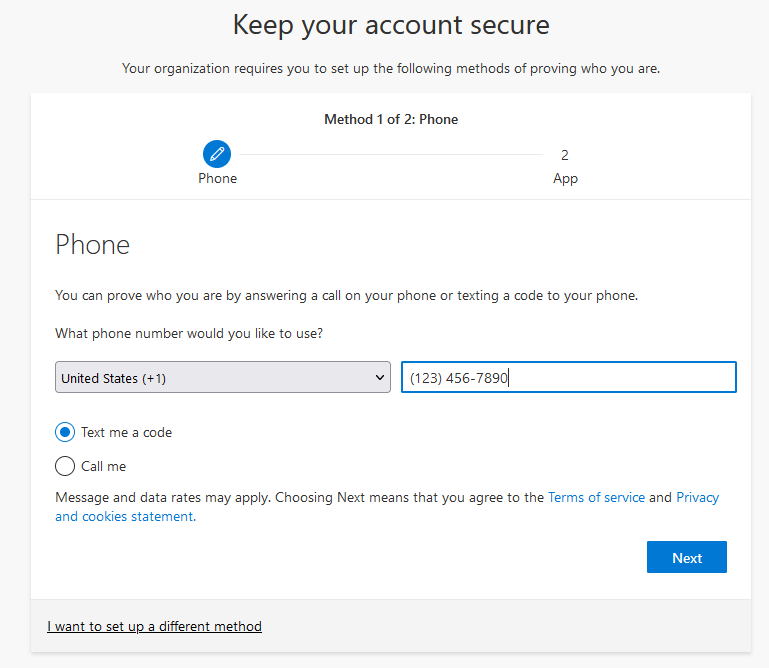Image resolution: width=769 pixels, height=668 pixels.
Task: Select the Text me a code radio button
Action: [x=65, y=432]
